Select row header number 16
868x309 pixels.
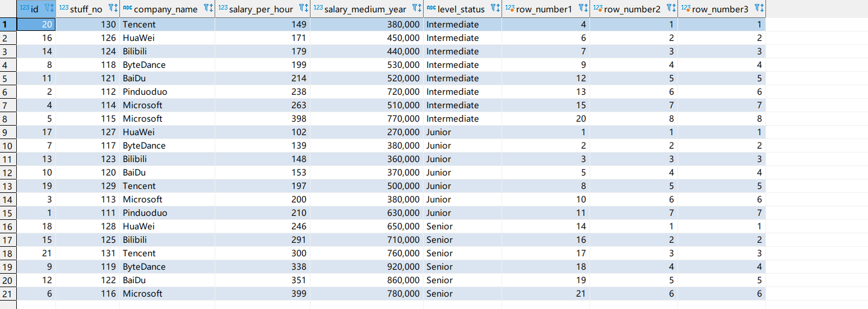coord(8,226)
